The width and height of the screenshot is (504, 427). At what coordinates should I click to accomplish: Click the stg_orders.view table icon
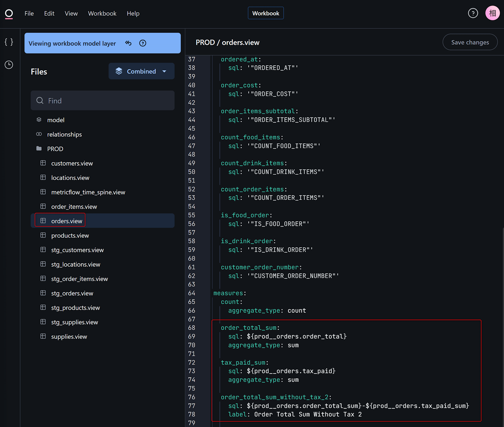tap(43, 293)
